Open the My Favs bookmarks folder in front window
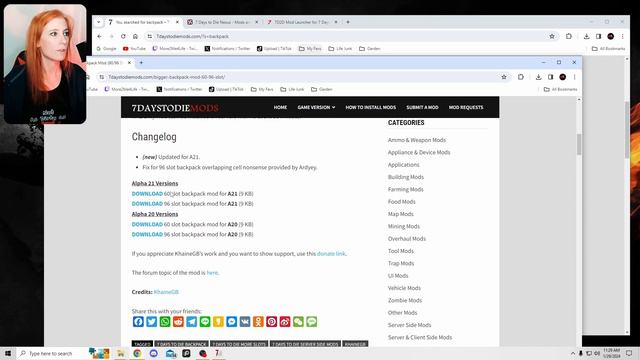The height and width of the screenshot is (360, 640). pyautogui.click(x=262, y=89)
